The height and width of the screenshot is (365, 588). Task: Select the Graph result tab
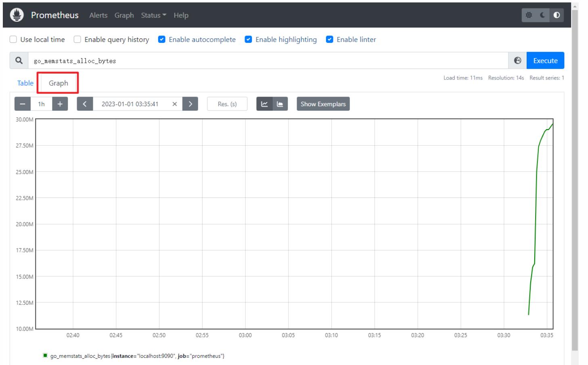(x=58, y=83)
